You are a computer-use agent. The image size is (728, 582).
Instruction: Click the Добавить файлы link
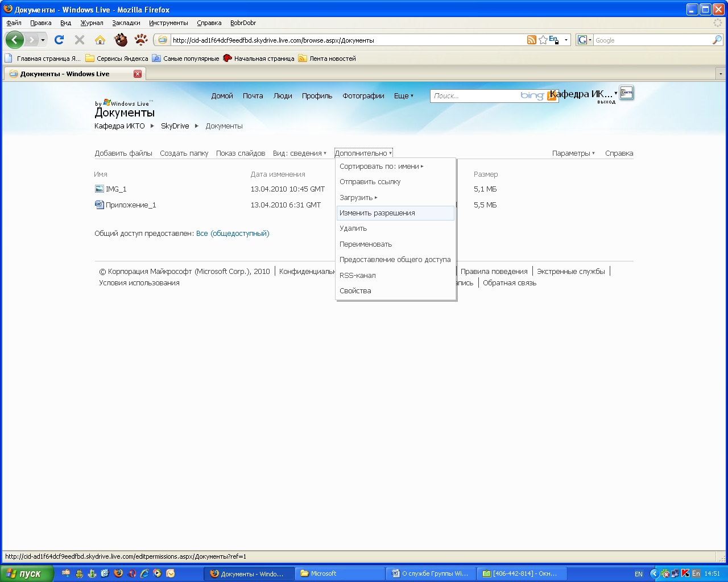pos(123,153)
